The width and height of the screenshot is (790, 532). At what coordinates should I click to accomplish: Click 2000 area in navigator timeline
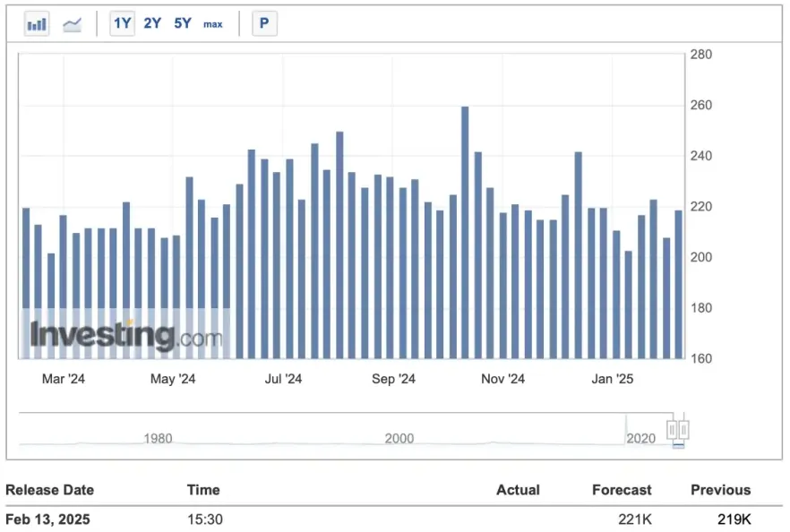point(399,438)
